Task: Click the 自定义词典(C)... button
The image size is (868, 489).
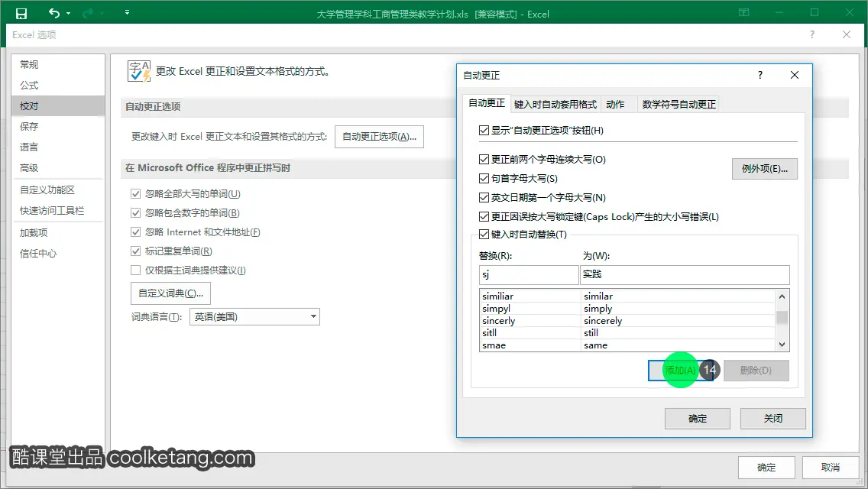Action: (x=170, y=293)
